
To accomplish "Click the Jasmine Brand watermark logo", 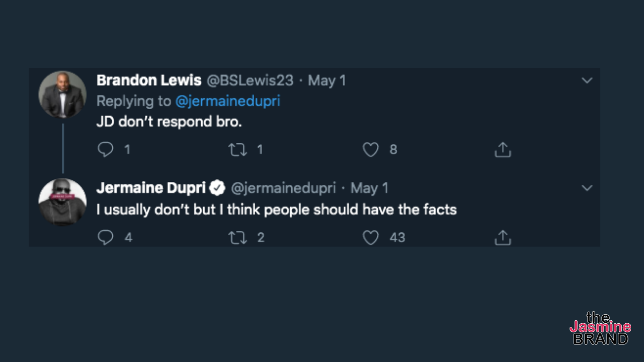I will click(x=600, y=328).
